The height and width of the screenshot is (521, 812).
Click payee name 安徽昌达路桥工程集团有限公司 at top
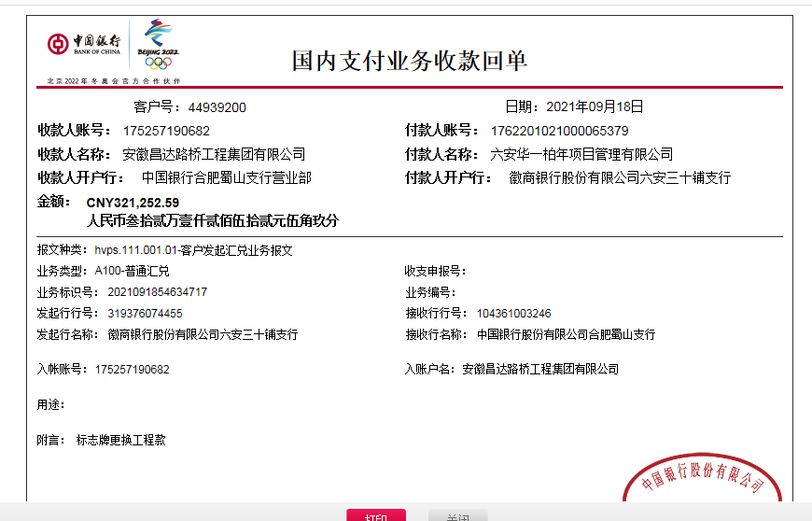(x=214, y=154)
